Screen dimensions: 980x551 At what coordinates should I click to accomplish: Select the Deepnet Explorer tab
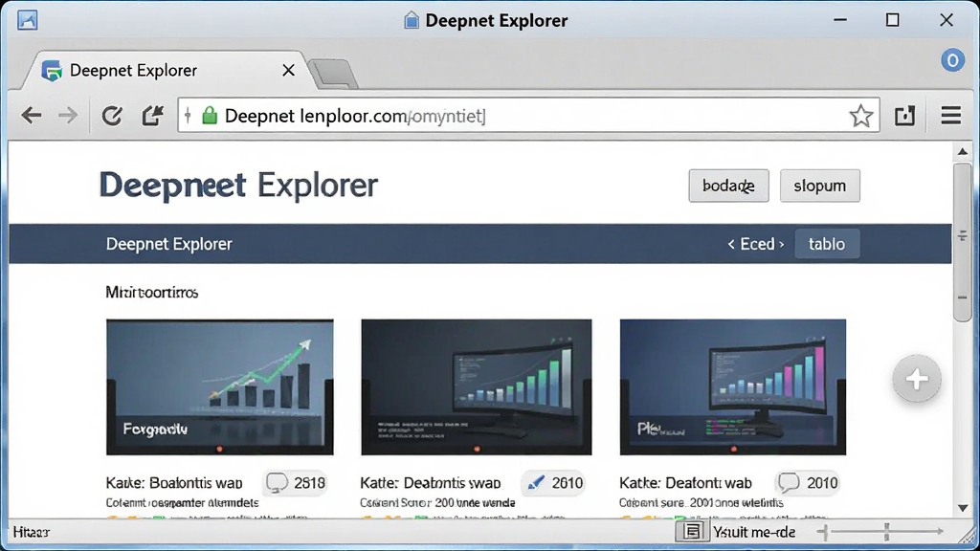point(166,71)
